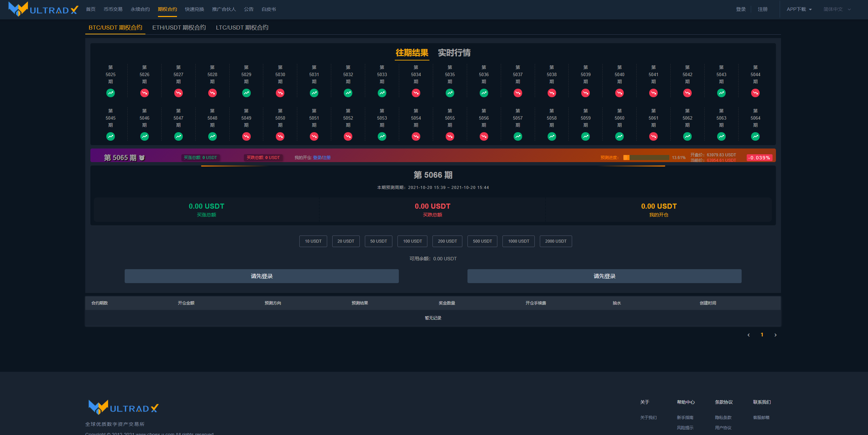Click green up-trend icon for period 5025

click(110, 93)
